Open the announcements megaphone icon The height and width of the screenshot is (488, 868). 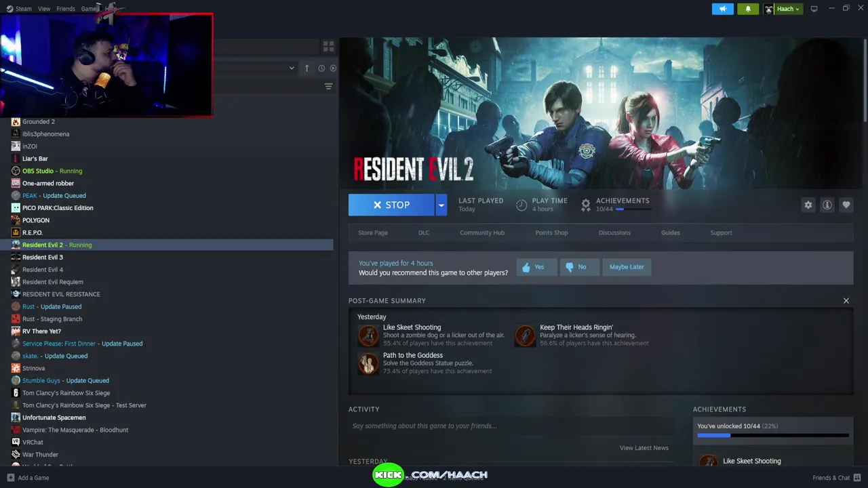coord(723,9)
